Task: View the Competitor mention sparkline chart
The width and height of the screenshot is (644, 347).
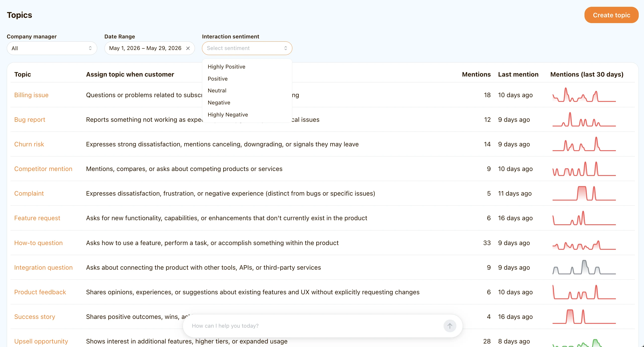Action: click(x=584, y=168)
